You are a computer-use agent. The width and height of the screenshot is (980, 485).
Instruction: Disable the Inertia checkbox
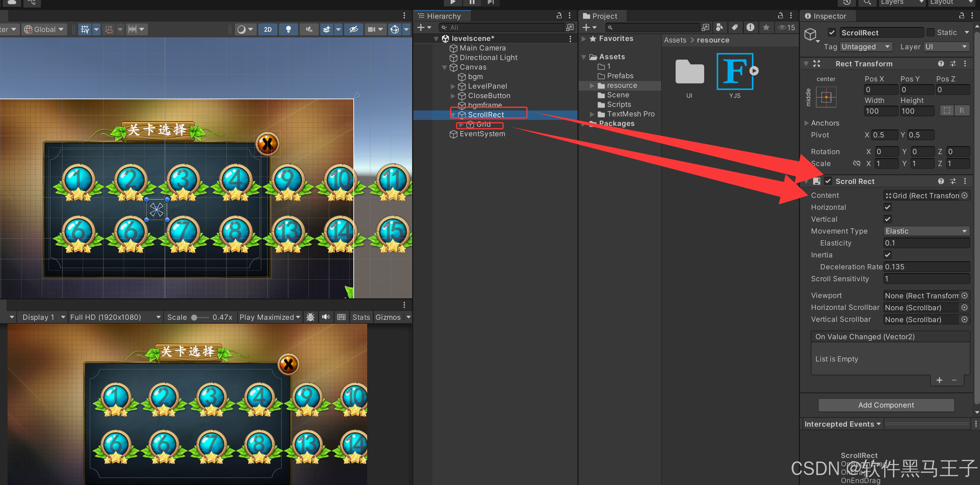click(887, 255)
